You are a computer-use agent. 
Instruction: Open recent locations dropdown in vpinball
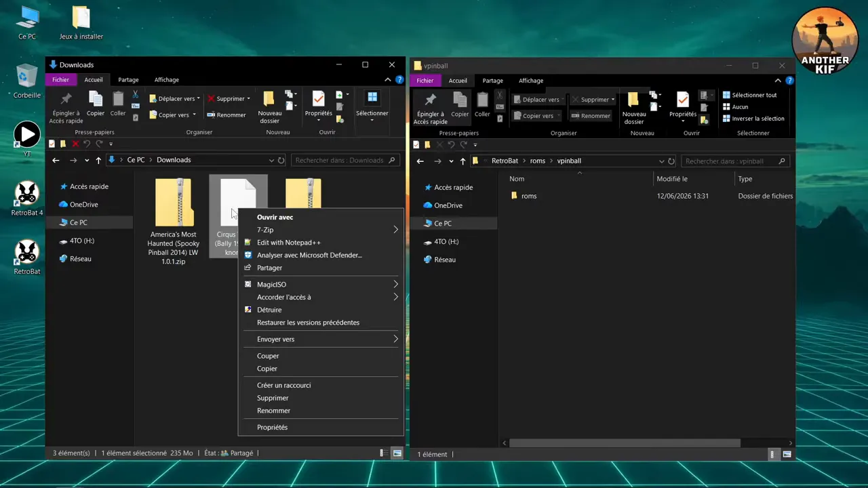(451, 161)
